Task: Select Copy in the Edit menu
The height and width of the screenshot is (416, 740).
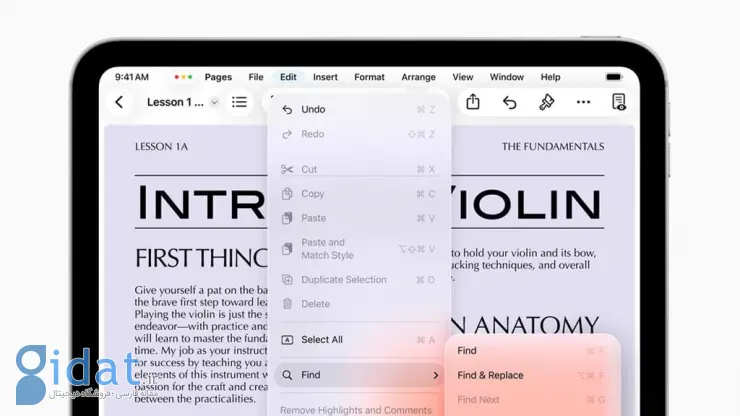Action: (x=359, y=194)
